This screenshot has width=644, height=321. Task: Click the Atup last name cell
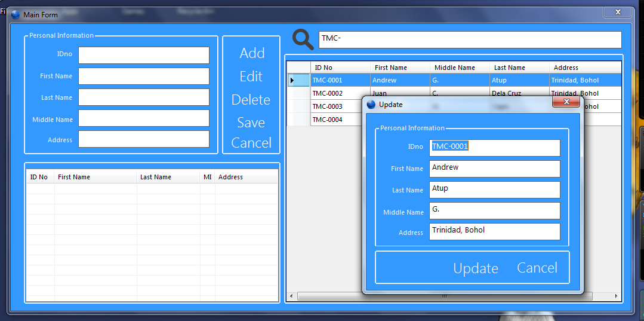[x=519, y=80]
